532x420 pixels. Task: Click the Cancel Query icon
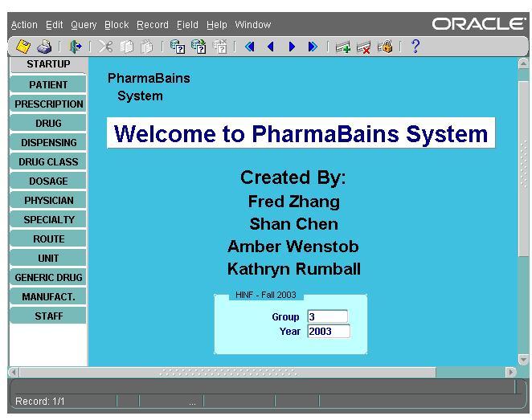pyautogui.click(x=220, y=47)
